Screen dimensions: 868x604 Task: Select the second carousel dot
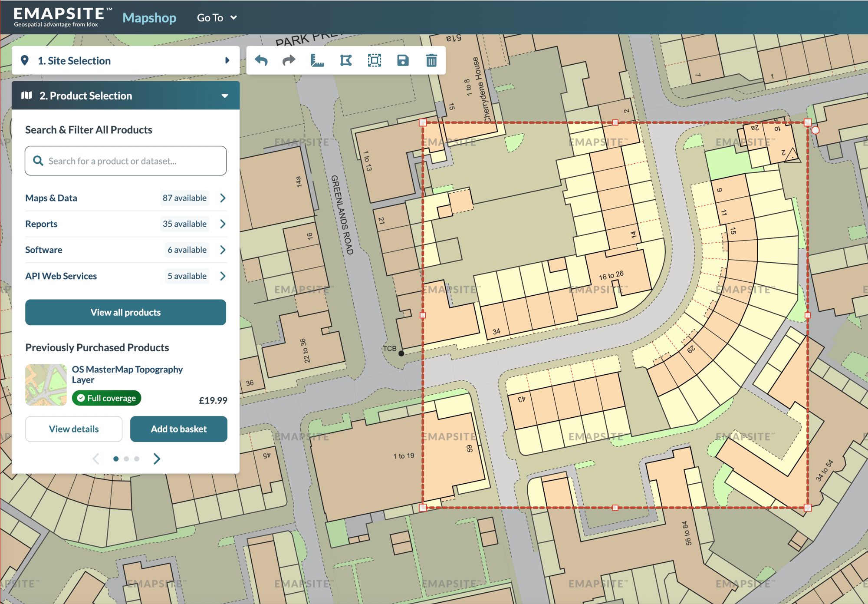tap(126, 459)
